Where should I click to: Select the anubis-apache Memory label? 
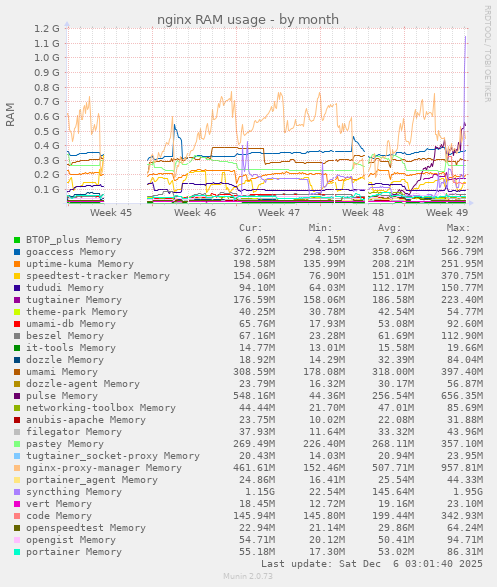pos(86,420)
